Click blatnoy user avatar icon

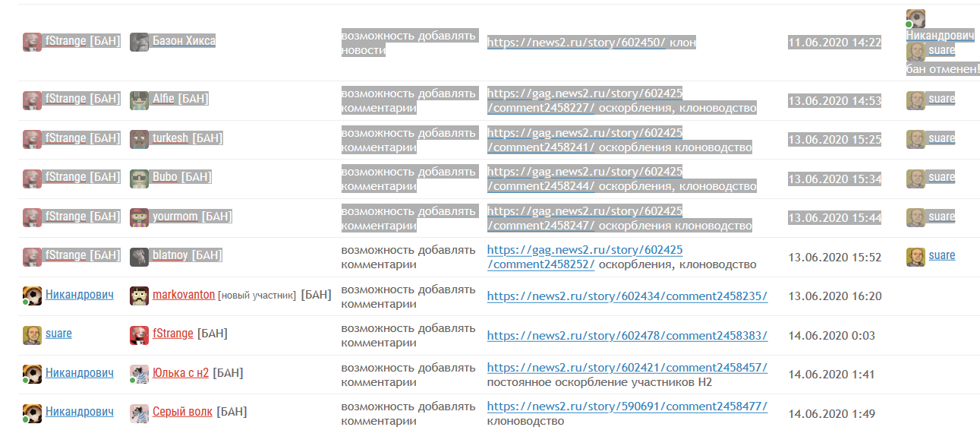(x=139, y=257)
